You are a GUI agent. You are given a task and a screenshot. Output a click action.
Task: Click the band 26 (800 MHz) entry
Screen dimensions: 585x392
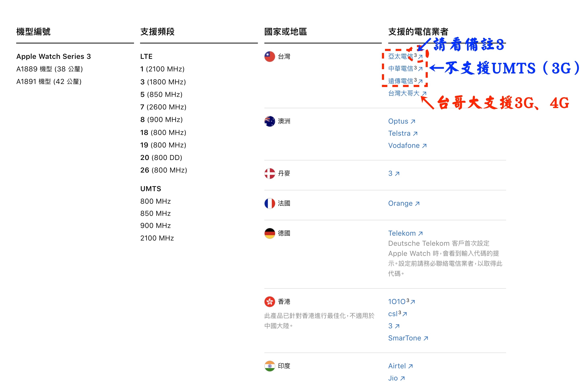click(x=164, y=170)
